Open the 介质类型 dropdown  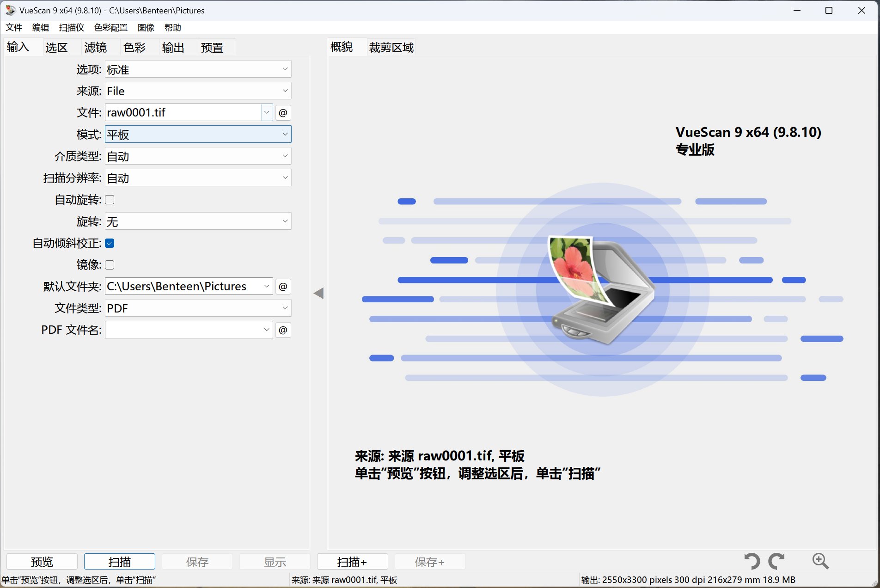point(198,156)
